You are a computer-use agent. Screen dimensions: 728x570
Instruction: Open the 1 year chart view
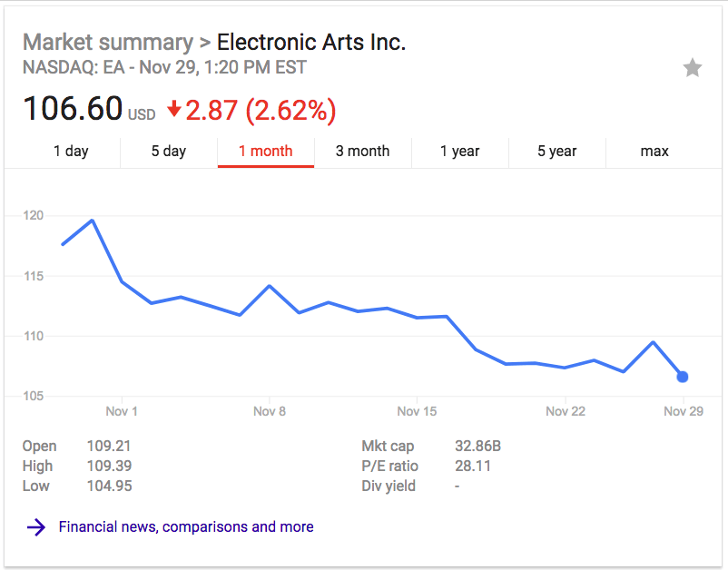tap(459, 152)
